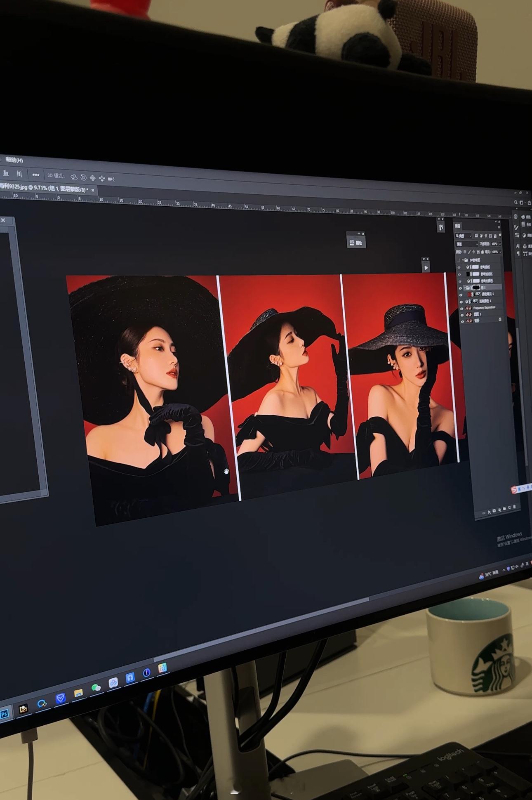Image resolution: width=532 pixels, height=800 pixels.
Task: Collapse the 组 1 layer group
Action: click(464, 288)
